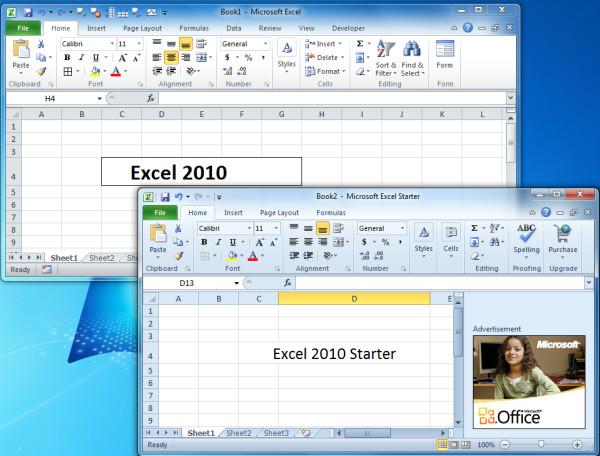This screenshot has height=456, width=600.
Task: Select Sheet2 tab in Book1 window
Action: click(x=102, y=258)
